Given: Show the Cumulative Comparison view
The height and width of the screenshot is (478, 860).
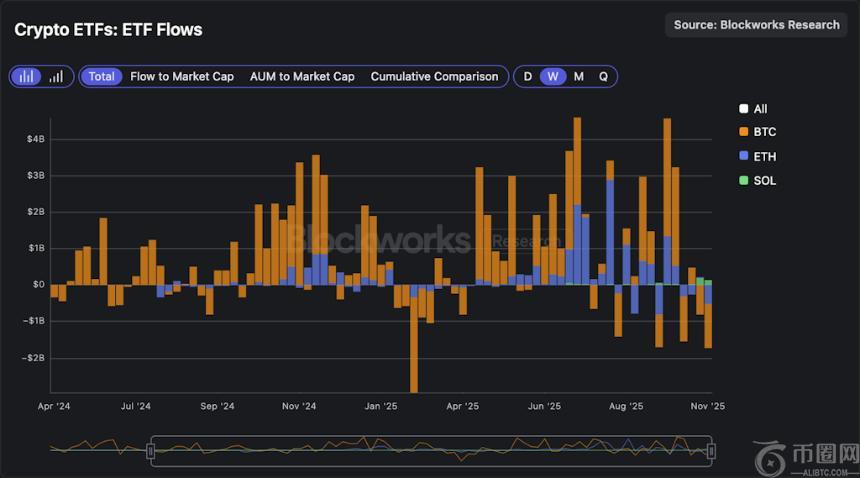Looking at the screenshot, I should 434,76.
